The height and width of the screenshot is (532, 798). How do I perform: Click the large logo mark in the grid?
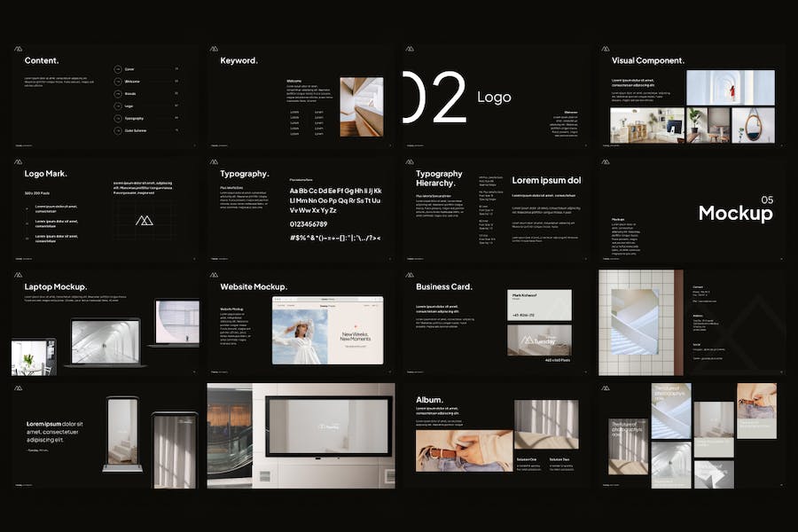(145, 221)
